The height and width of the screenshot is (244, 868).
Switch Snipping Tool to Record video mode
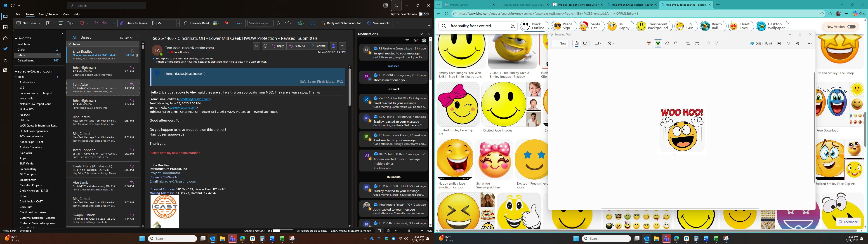click(585, 43)
